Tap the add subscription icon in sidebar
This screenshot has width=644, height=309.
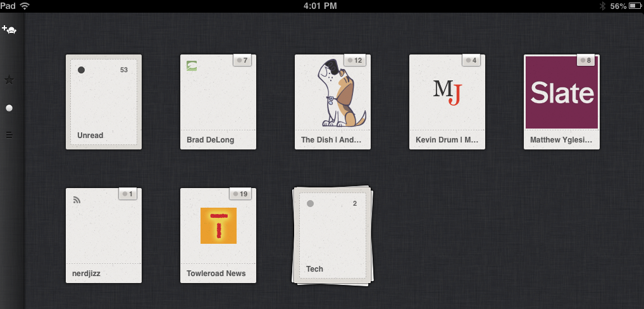pos(9,29)
